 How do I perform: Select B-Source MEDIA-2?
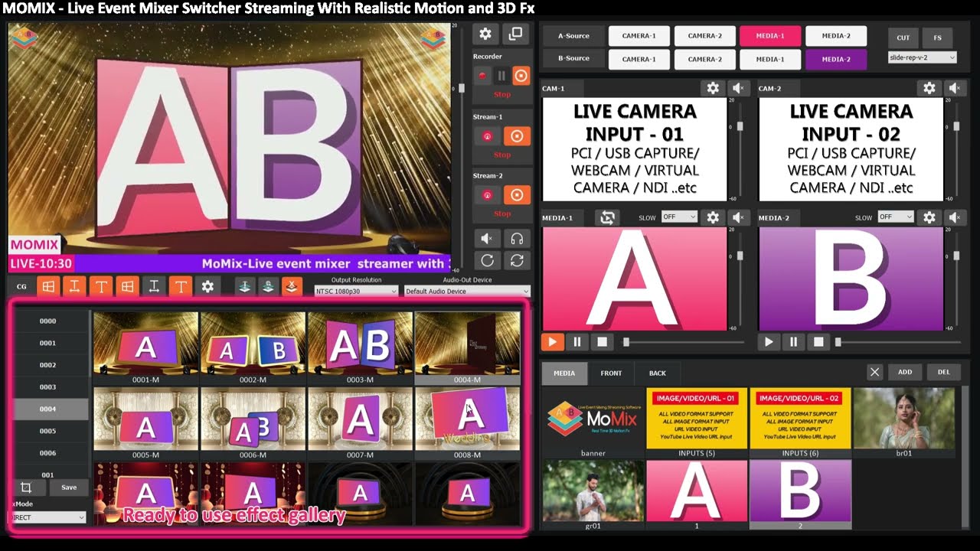pyautogui.click(x=836, y=59)
